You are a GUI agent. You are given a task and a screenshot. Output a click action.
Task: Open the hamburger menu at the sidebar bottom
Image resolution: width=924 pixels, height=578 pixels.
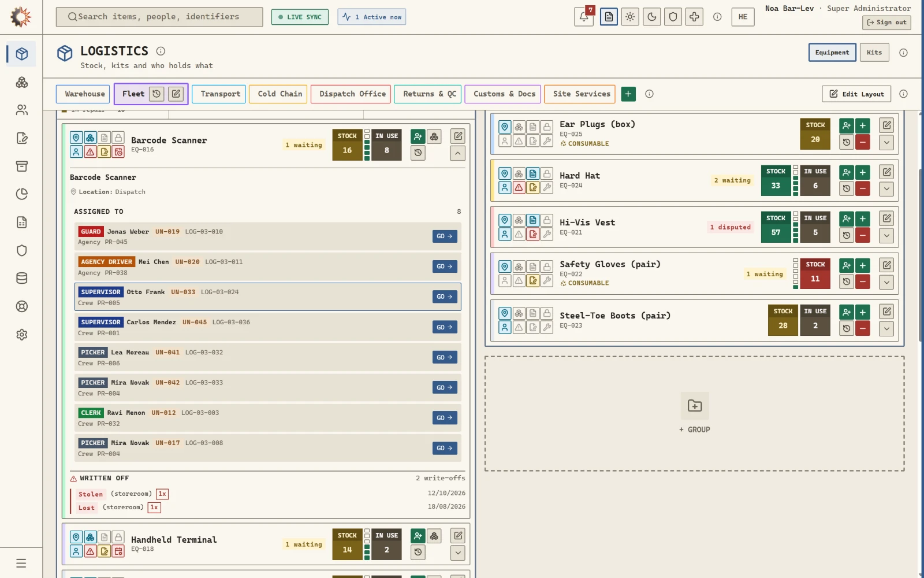21,563
